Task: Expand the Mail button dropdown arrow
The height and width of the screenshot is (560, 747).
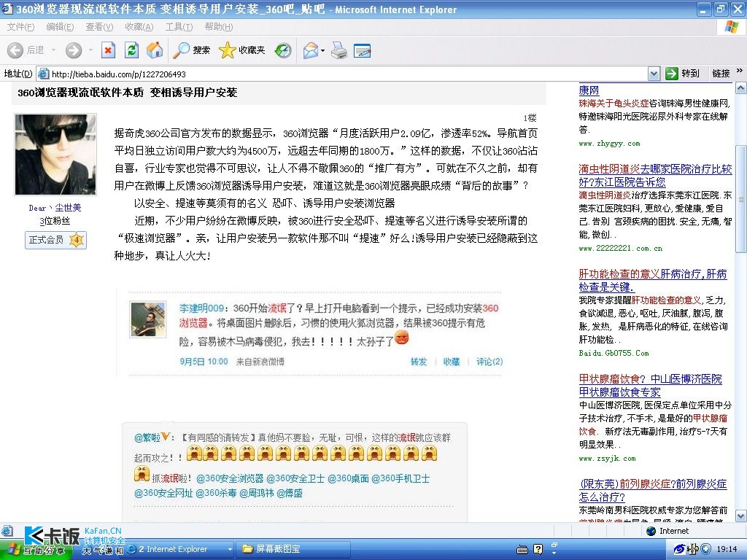Action: click(323, 50)
